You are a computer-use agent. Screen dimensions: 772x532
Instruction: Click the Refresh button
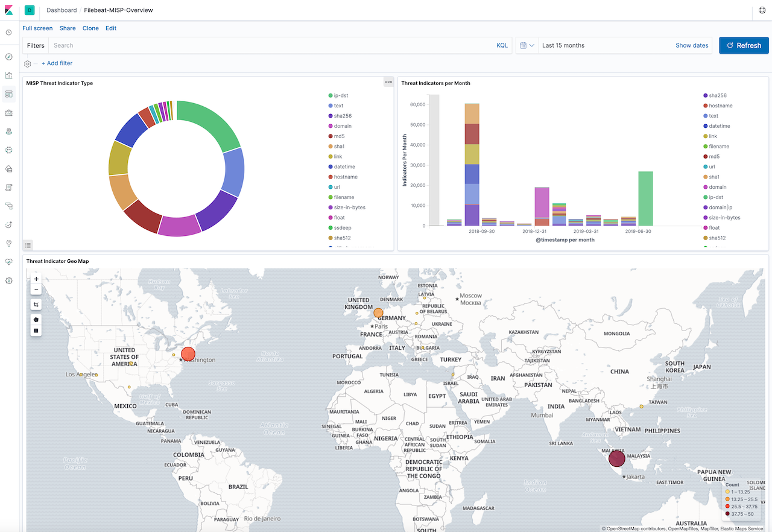744,45
